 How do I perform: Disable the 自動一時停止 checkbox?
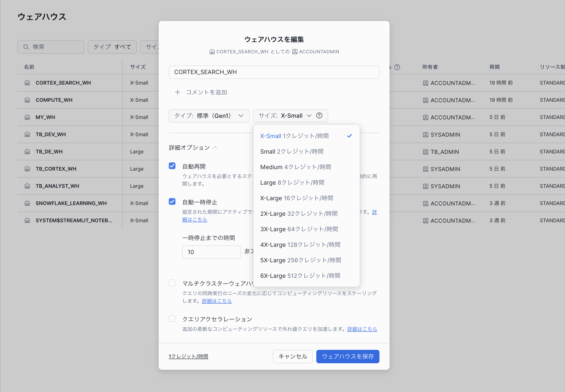click(172, 202)
